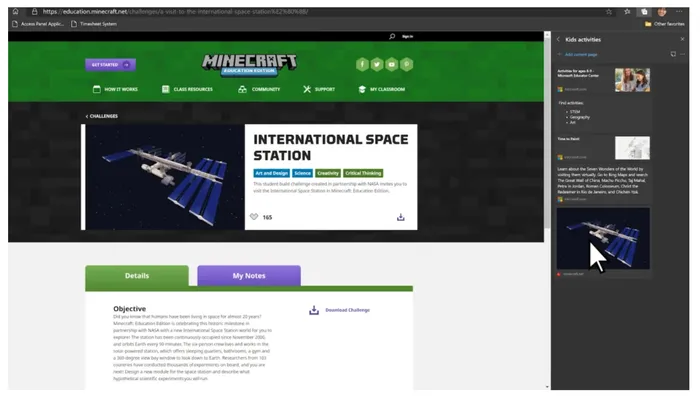Open Support menu

point(319,89)
